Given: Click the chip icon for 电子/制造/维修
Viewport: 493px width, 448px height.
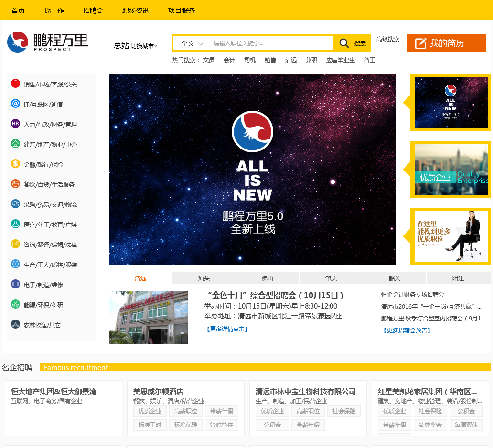Looking at the screenshot, I should tap(15, 284).
